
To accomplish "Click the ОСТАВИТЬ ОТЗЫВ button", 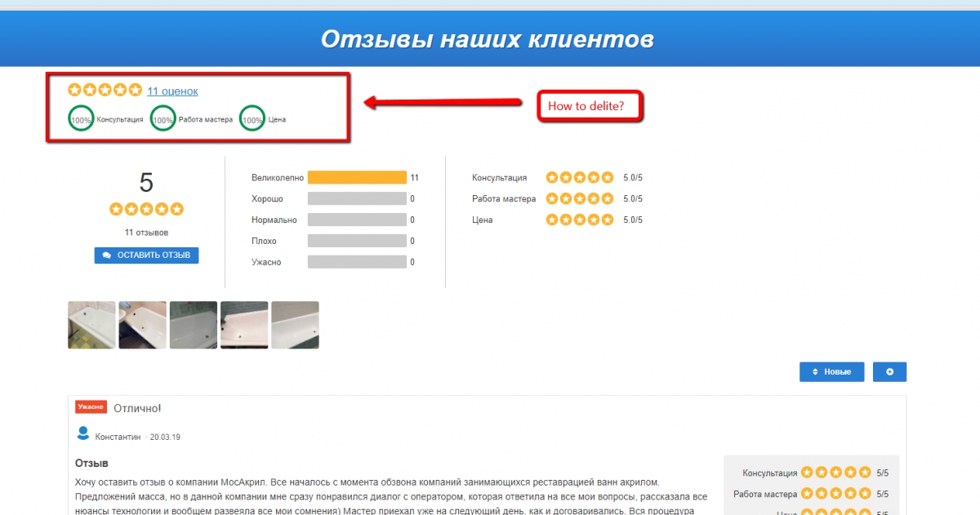I will coord(146,255).
